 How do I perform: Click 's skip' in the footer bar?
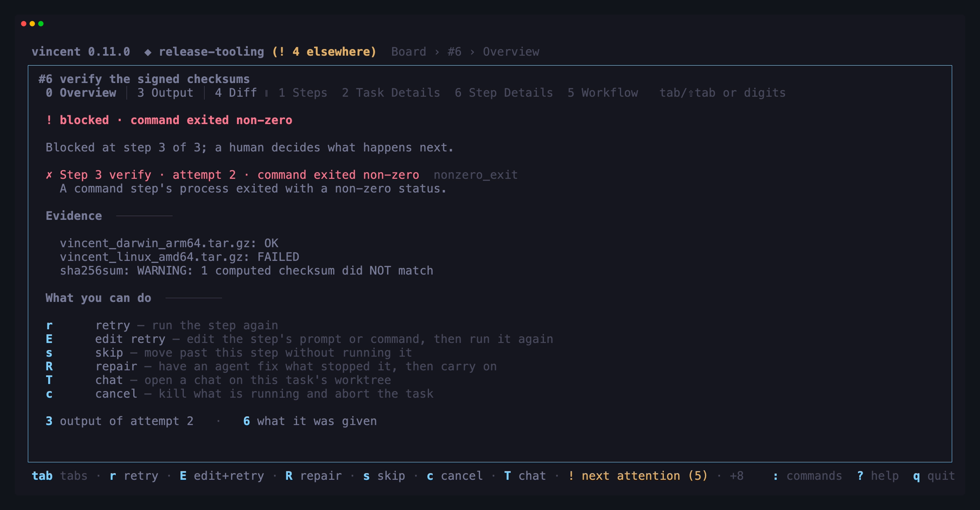tap(384, 476)
